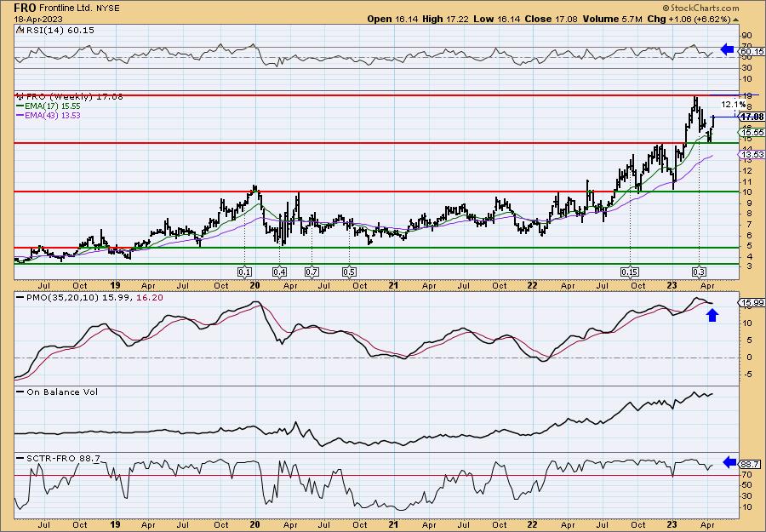This screenshot has height=532, width=766.
Task: Click the 0.7 dividend marker
Action: coord(312,272)
